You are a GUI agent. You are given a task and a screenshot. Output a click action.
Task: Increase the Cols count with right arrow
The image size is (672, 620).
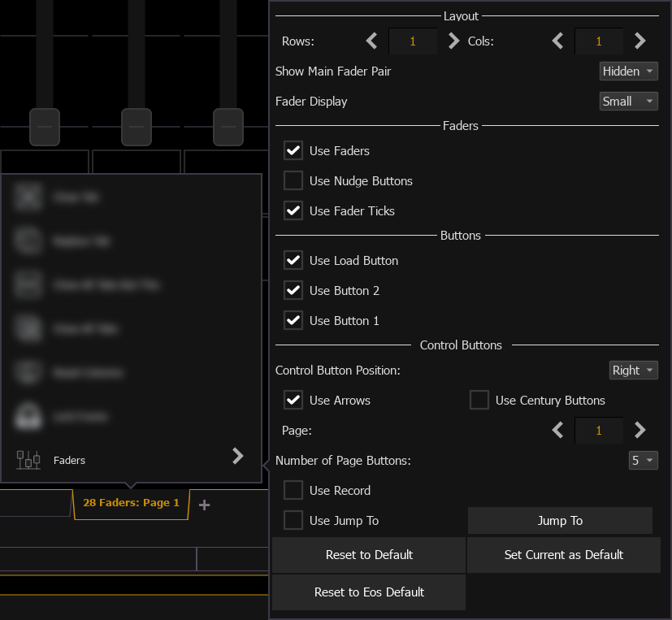coord(640,41)
